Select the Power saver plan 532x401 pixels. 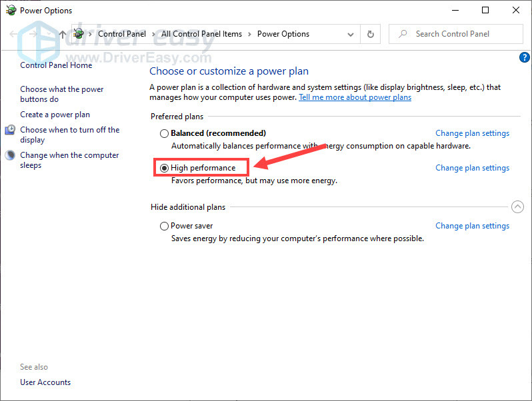click(164, 226)
